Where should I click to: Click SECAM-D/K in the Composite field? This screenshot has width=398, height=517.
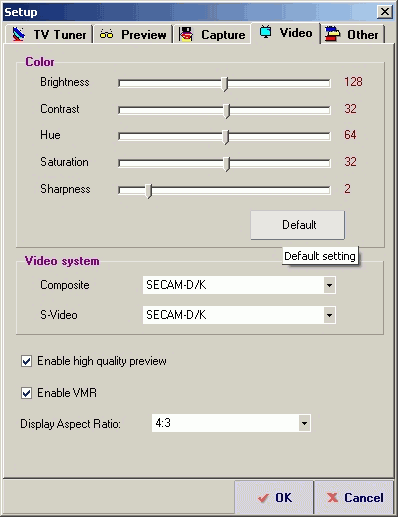pos(176,285)
